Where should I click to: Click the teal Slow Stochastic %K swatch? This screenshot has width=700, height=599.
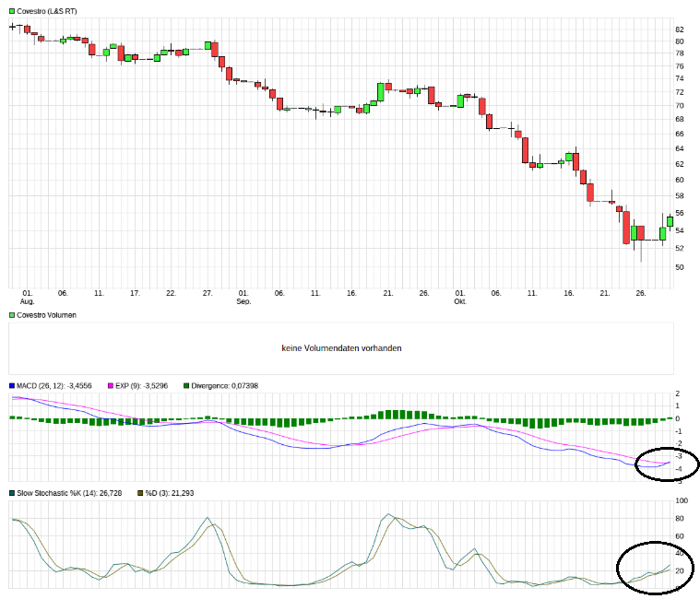point(12,493)
